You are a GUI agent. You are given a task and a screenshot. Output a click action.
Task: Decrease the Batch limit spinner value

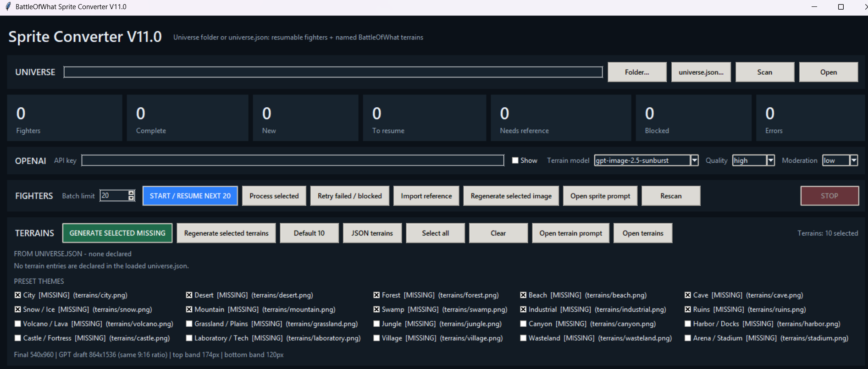pos(131,198)
